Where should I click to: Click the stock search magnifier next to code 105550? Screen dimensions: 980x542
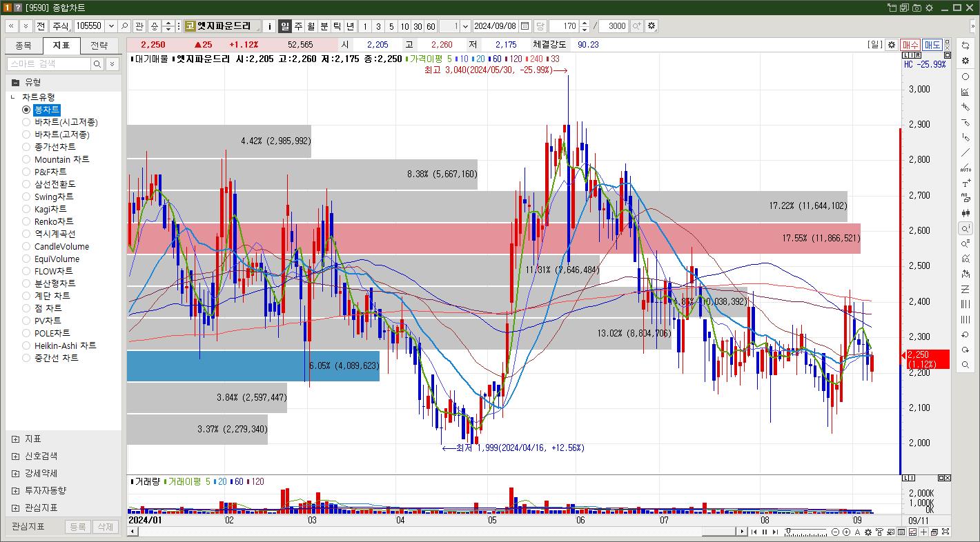(x=125, y=26)
